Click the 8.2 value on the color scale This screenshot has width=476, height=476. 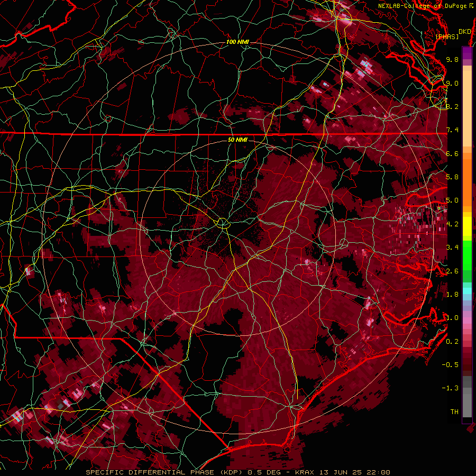pos(452,106)
